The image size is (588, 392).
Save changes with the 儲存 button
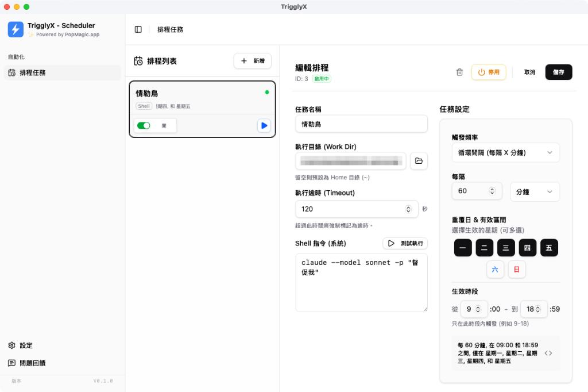tap(558, 72)
